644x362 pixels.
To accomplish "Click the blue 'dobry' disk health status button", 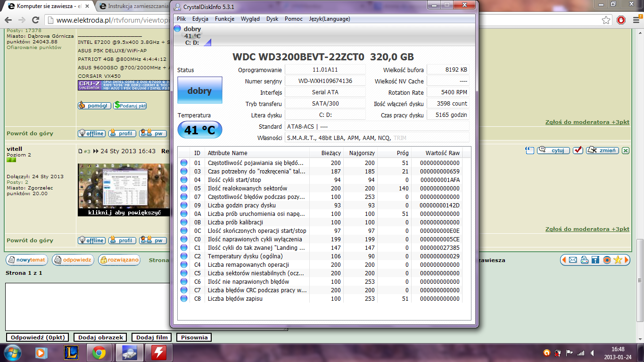I will pos(199,90).
